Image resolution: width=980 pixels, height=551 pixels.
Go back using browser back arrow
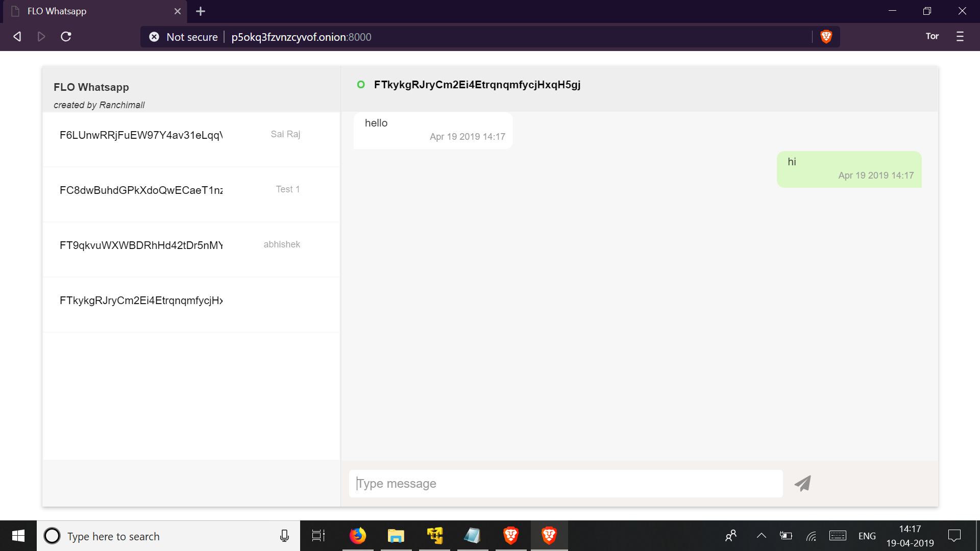point(17,37)
